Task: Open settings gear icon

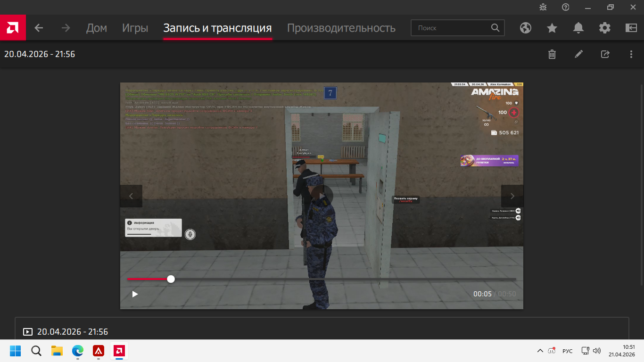Action: [605, 28]
